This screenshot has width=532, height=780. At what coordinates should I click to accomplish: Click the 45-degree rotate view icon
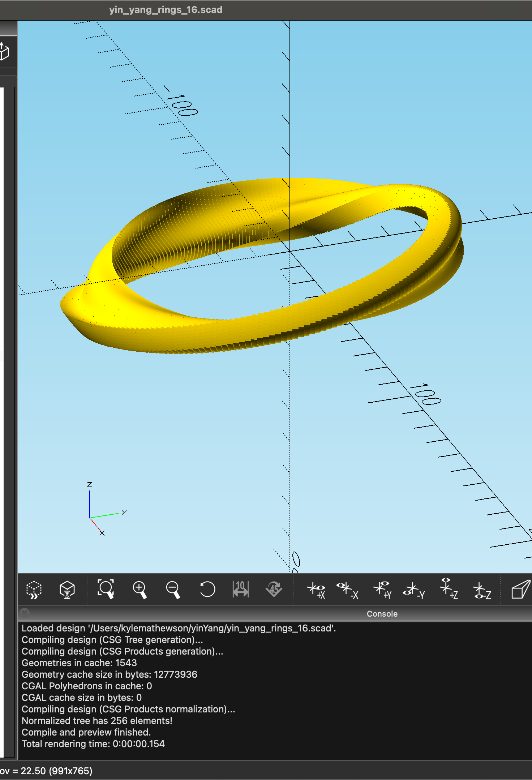(274, 589)
